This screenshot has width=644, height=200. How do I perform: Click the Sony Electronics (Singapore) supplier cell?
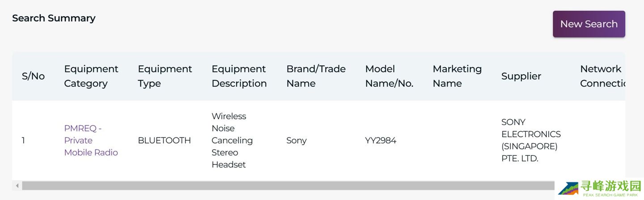click(x=531, y=140)
